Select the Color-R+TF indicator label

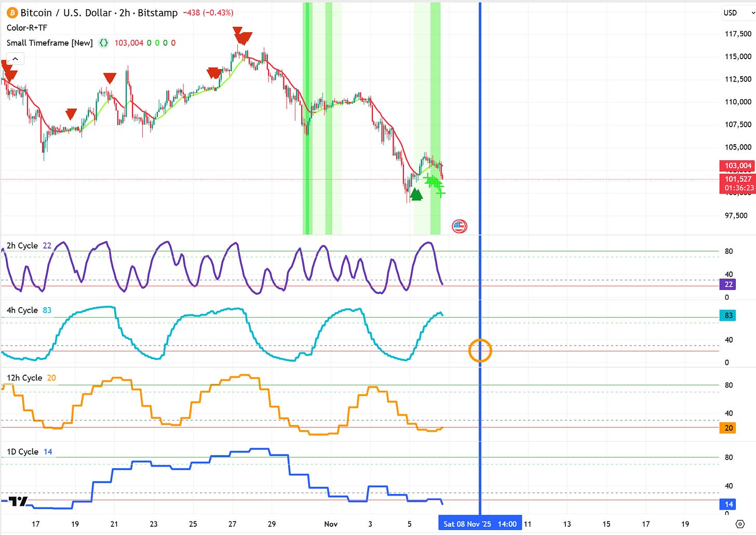tap(27, 28)
